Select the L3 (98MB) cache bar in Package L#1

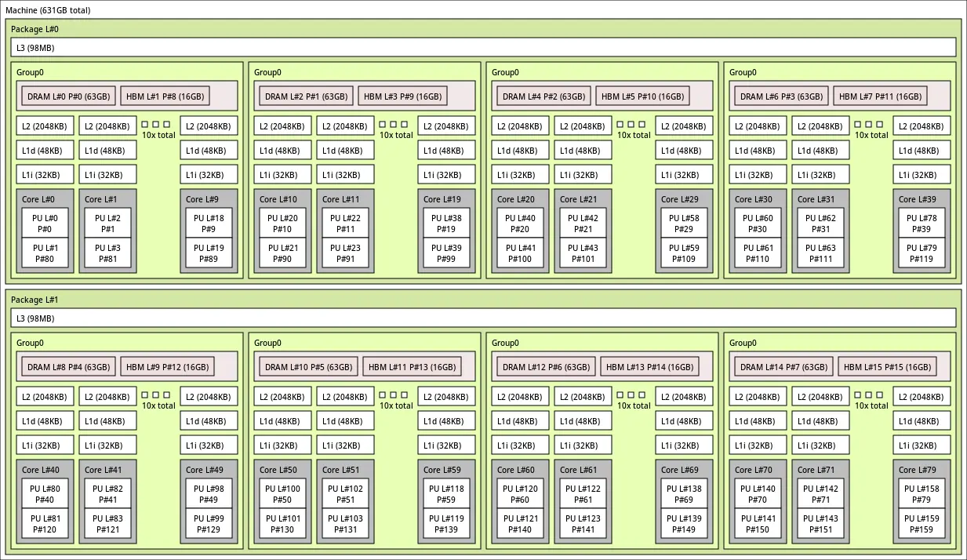(483, 318)
